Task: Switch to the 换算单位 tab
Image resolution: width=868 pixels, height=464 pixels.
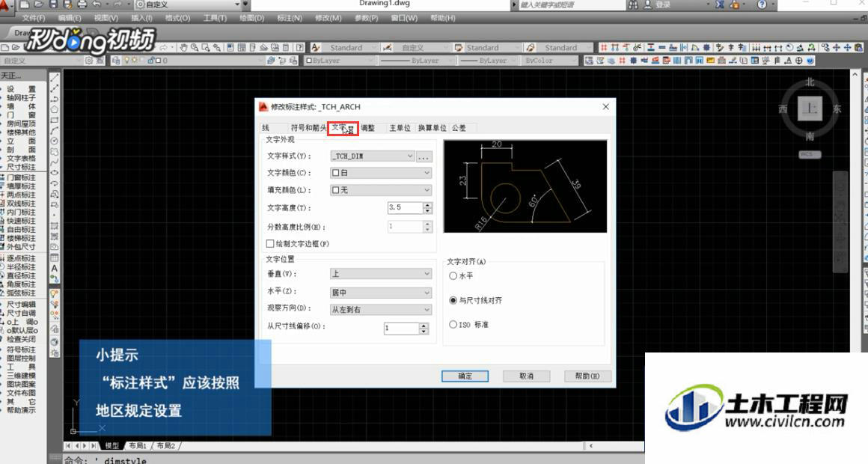Action: tap(432, 128)
